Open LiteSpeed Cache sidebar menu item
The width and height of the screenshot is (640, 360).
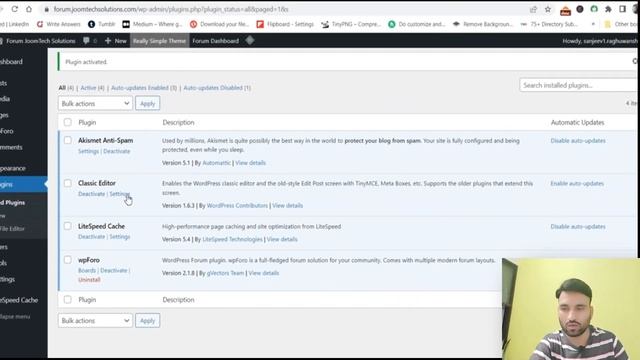pos(19,300)
